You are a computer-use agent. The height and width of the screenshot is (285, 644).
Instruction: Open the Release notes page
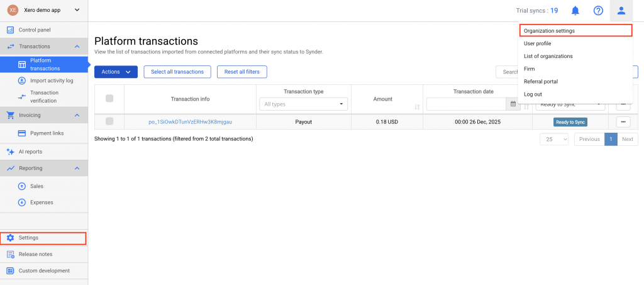(x=35, y=254)
